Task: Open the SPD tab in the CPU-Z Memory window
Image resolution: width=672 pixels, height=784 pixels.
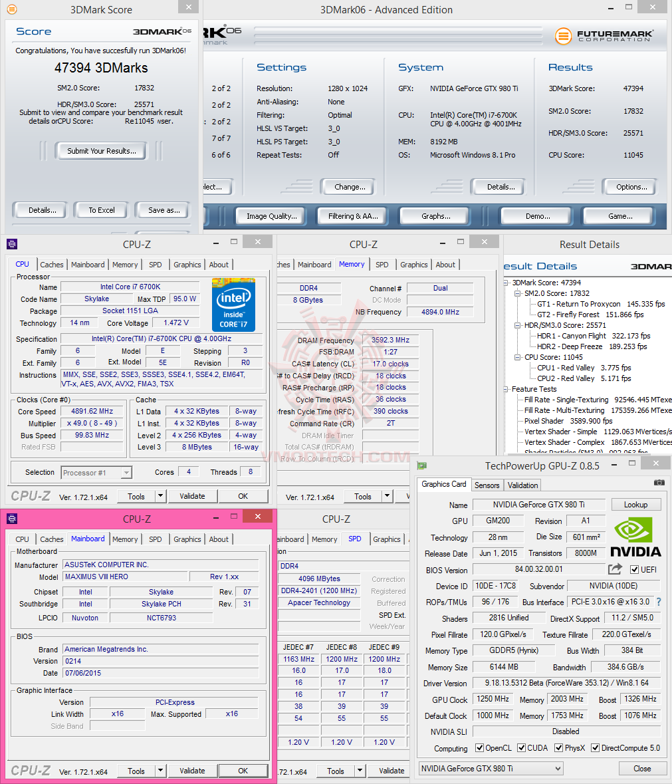Action: pos(382,265)
